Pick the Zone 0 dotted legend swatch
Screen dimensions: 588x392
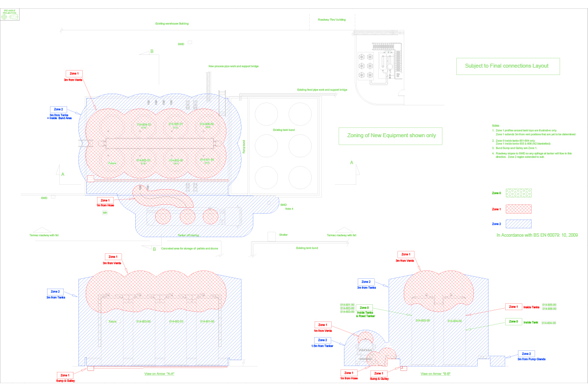click(518, 193)
